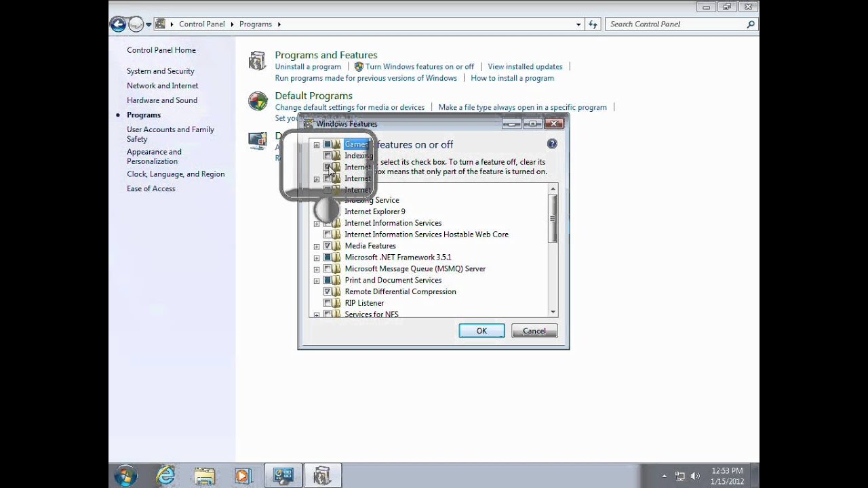Viewport: 868px width, 488px height.
Task: Cancel the Windows Features dialog
Action: click(534, 331)
